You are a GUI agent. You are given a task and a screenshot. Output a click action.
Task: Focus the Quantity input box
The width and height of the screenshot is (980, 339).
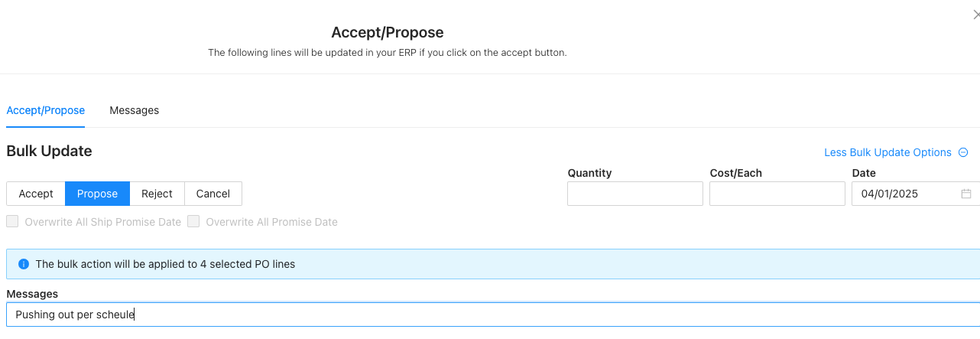coord(635,194)
